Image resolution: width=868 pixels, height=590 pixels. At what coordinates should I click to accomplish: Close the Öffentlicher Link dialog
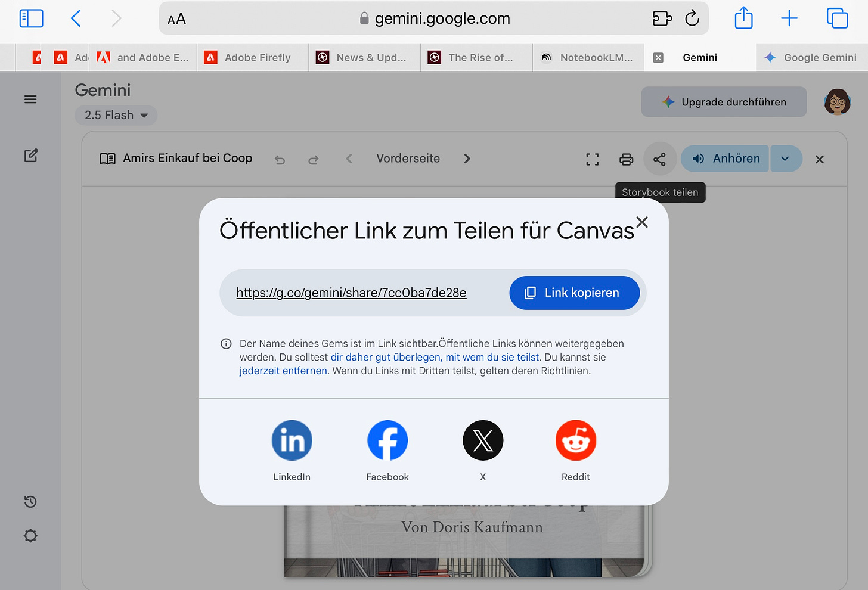642,222
